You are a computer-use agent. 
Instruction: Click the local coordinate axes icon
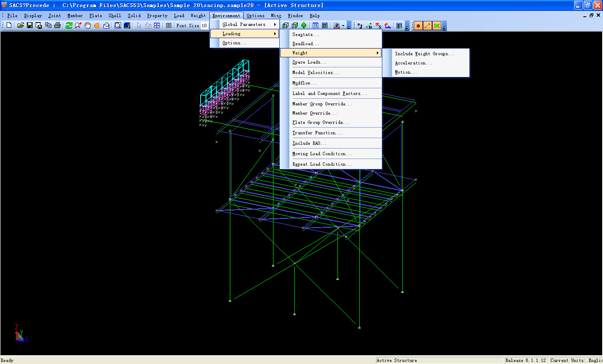388,26
